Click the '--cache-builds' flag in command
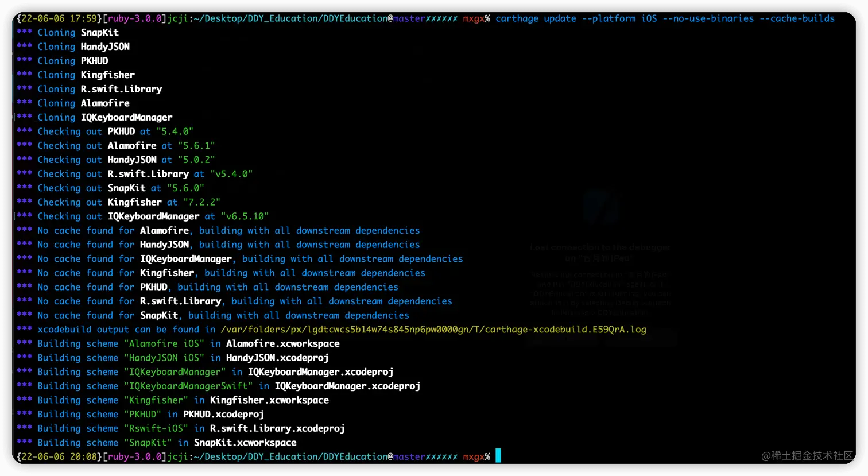Screen dimensions: 868x476 [797, 18]
